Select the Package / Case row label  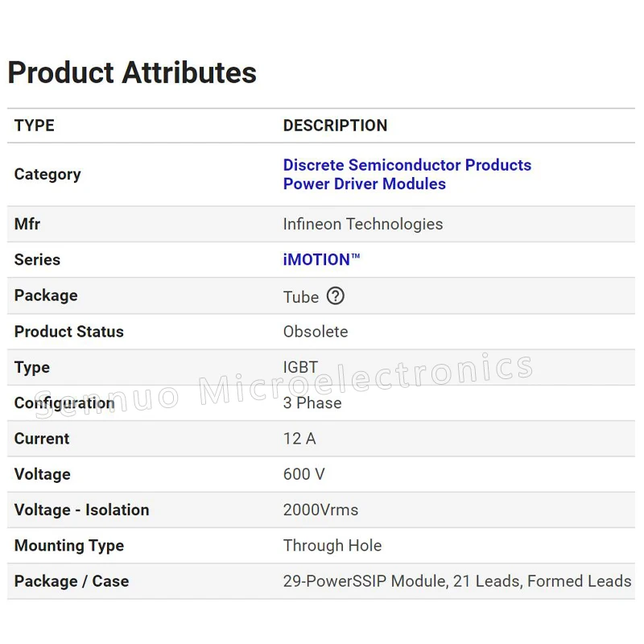tap(72, 581)
